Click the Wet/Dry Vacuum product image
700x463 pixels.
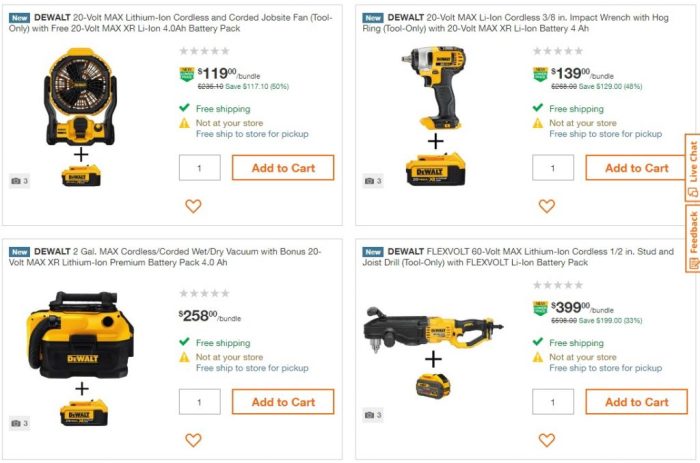(x=80, y=359)
